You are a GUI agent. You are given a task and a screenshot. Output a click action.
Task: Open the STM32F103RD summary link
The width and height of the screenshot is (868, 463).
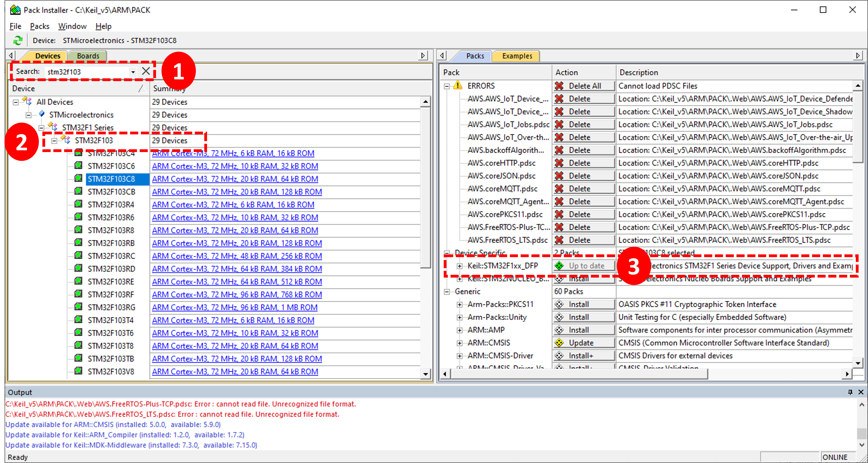(237, 269)
